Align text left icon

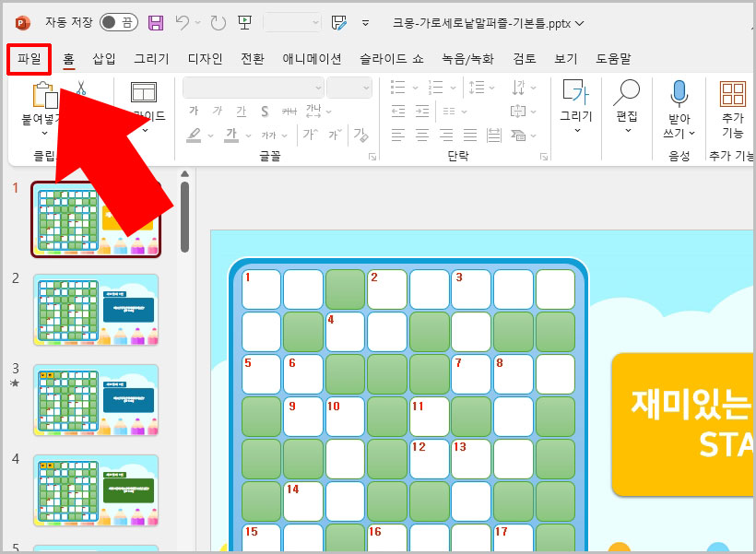pyautogui.click(x=398, y=135)
